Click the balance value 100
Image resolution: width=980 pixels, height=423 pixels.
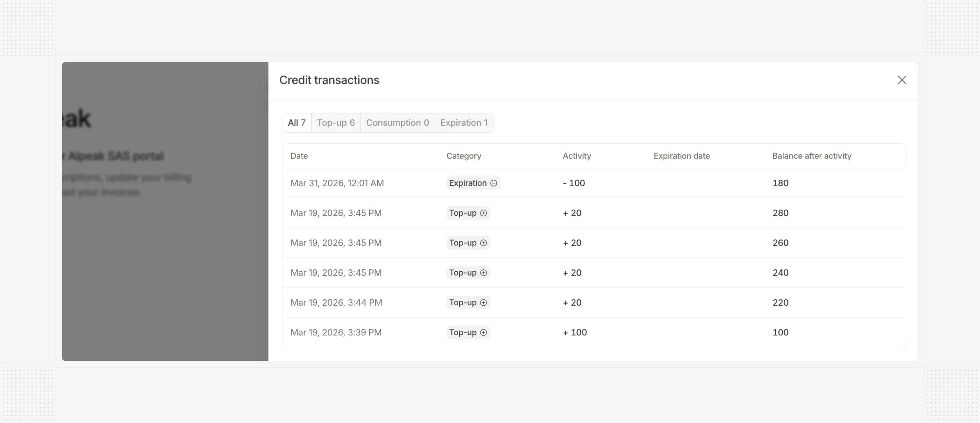[x=780, y=332]
